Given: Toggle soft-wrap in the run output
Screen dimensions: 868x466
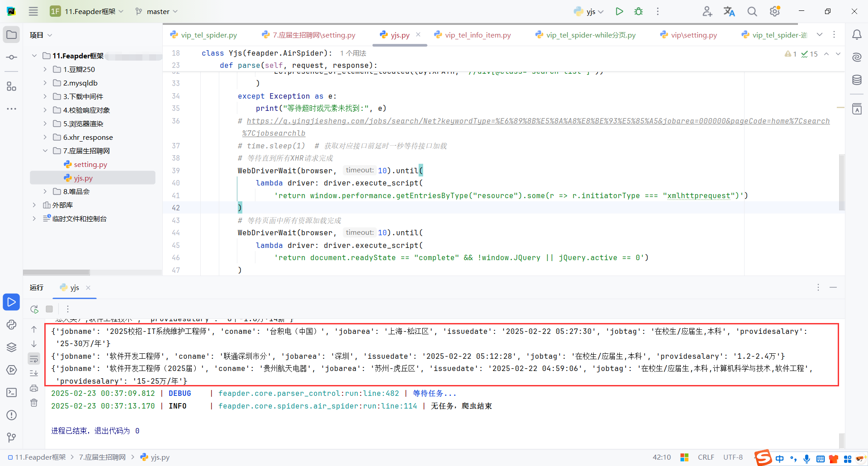Looking at the screenshot, I should (34, 359).
